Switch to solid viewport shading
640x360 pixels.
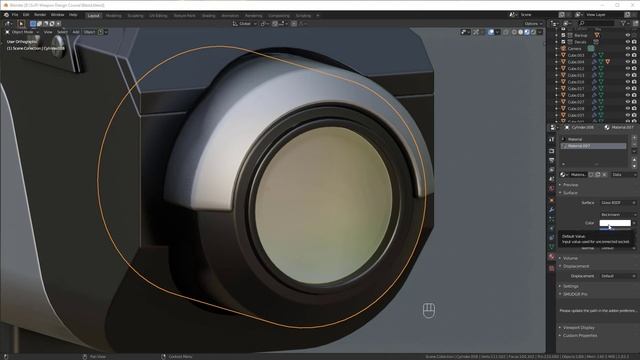(x=520, y=32)
